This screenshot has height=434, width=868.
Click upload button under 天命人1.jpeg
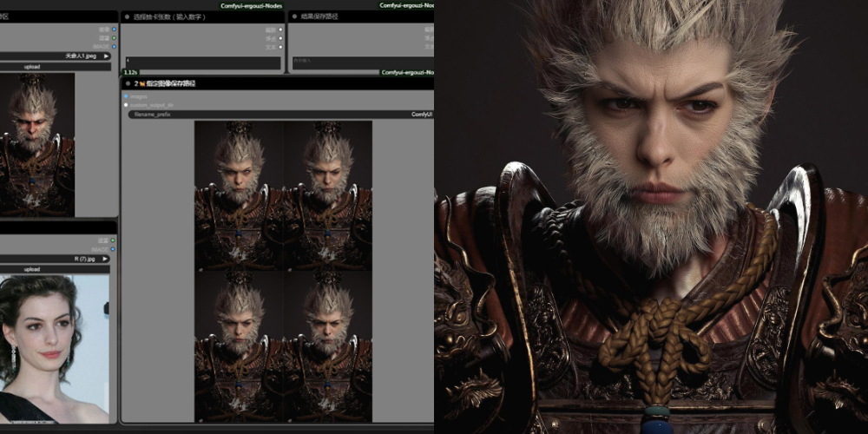pyautogui.click(x=56, y=67)
